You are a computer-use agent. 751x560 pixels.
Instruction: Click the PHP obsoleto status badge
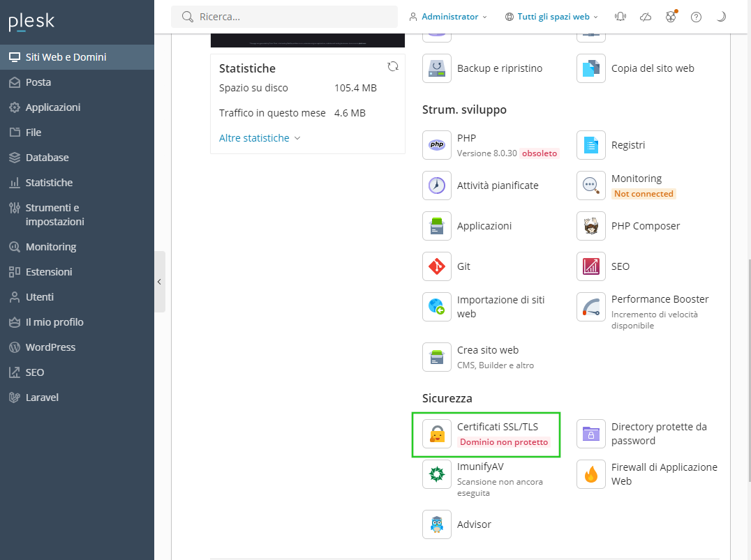pos(540,153)
